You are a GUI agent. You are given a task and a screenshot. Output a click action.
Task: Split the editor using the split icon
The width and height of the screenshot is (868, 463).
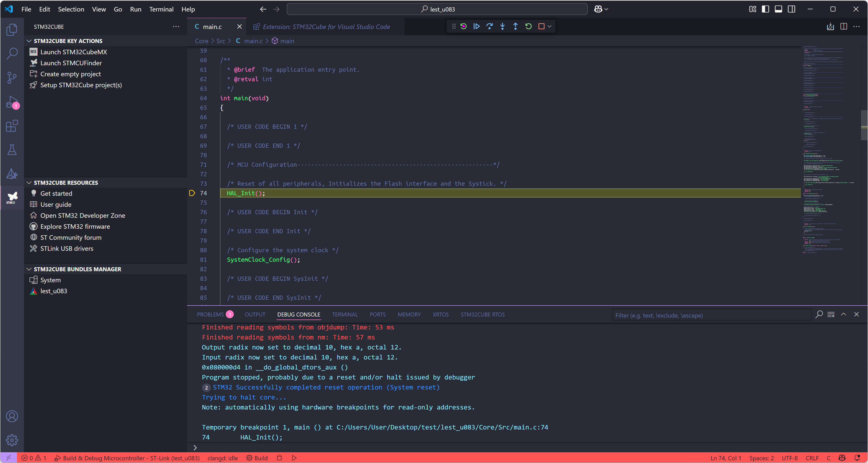844,26
